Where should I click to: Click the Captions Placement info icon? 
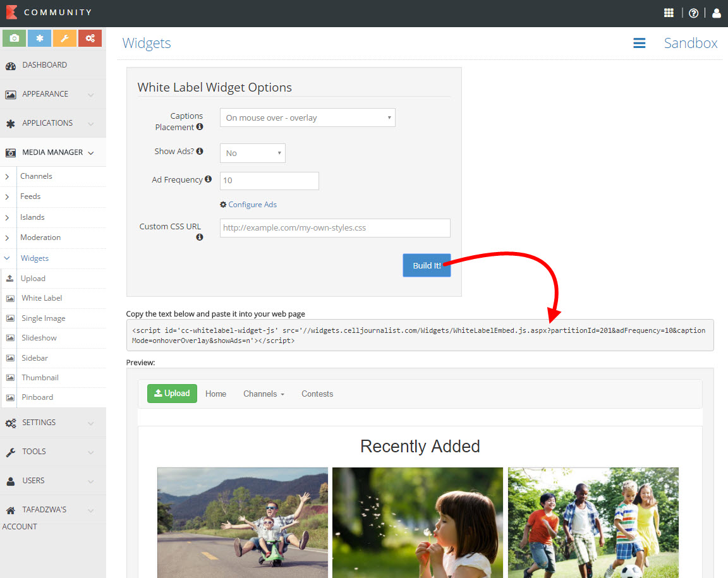pos(200,127)
